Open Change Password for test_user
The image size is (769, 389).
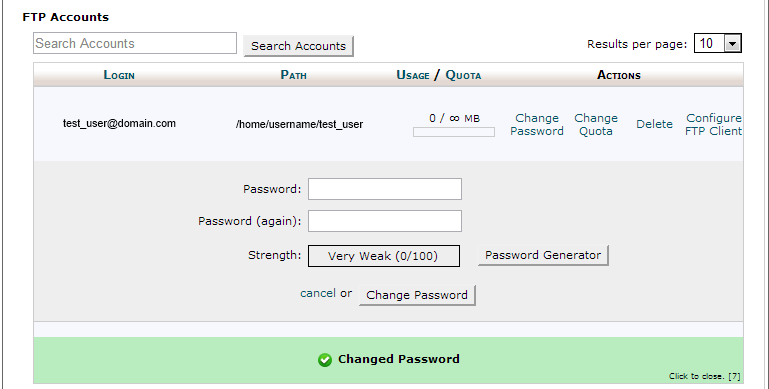[537, 125]
